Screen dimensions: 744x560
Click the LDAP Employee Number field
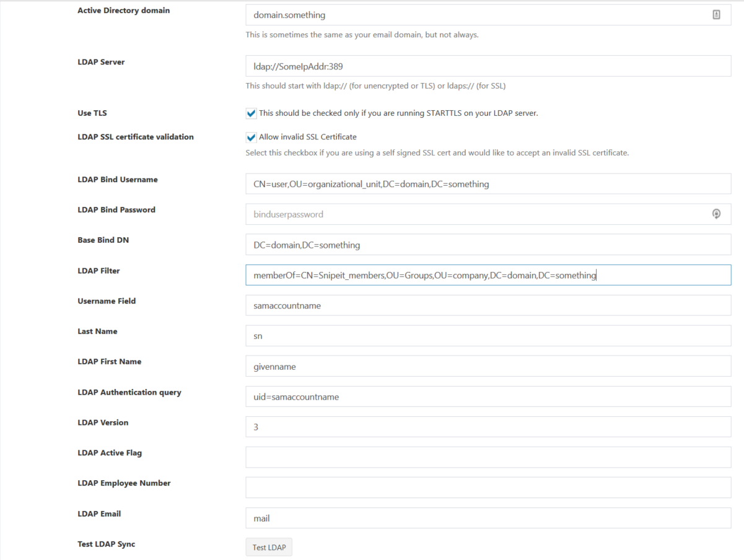point(434,487)
